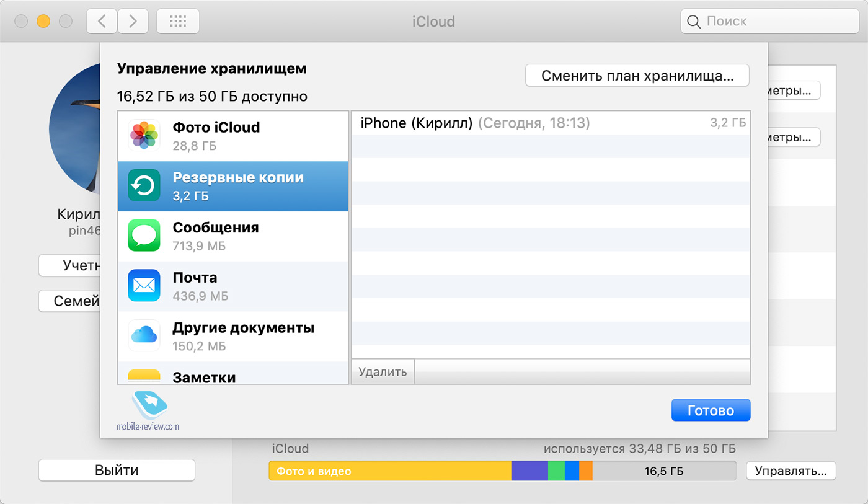Click the green Messages bubble icon

144,236
